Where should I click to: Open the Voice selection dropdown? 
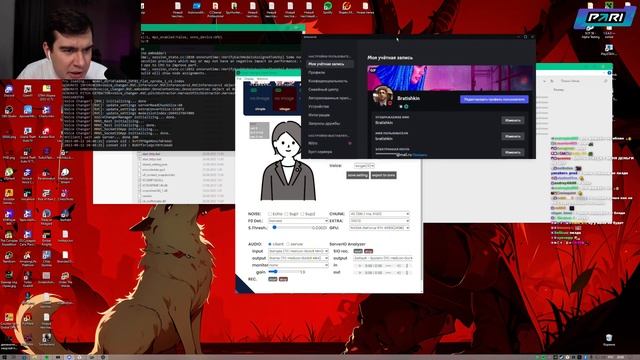click(x=364, y=166)
